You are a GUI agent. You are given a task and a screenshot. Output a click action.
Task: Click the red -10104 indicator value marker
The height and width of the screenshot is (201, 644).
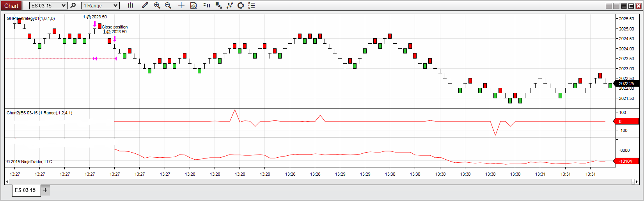tap(626, 161)
